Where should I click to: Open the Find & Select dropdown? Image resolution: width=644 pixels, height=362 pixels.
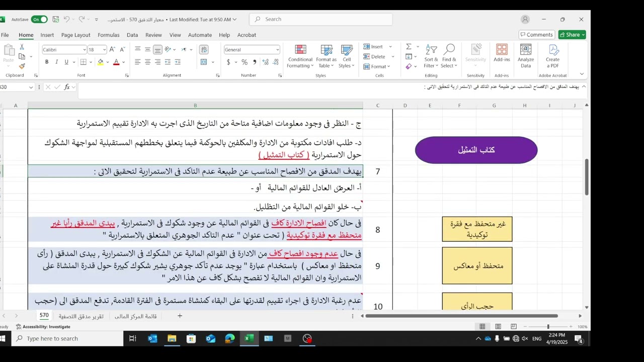[x=449, y=56]
